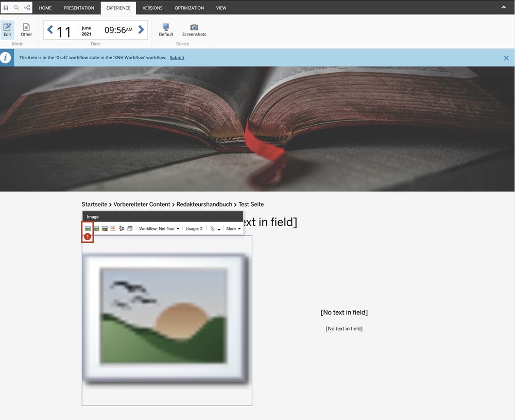The width and height of the screenshot is (515, 420).
Task: Open Screenshots in the Device group
Action: (194, 30)
